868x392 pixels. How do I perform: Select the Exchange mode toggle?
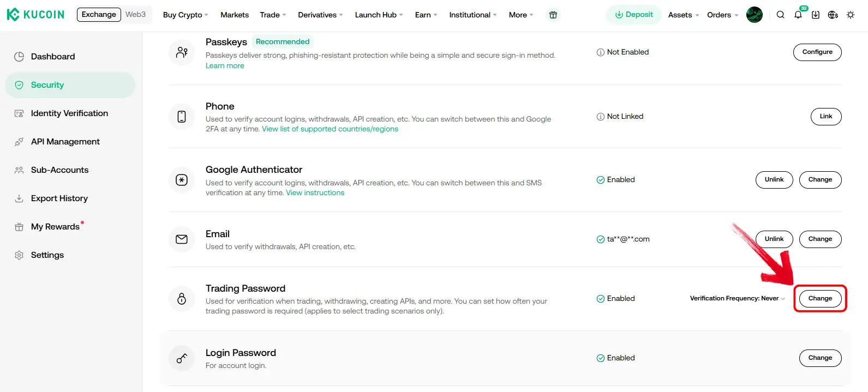[99, 14]
